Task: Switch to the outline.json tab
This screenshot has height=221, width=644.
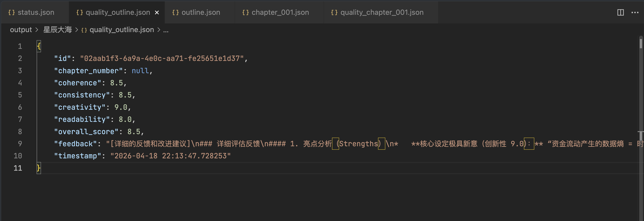Action: click(x=201, y=12)
